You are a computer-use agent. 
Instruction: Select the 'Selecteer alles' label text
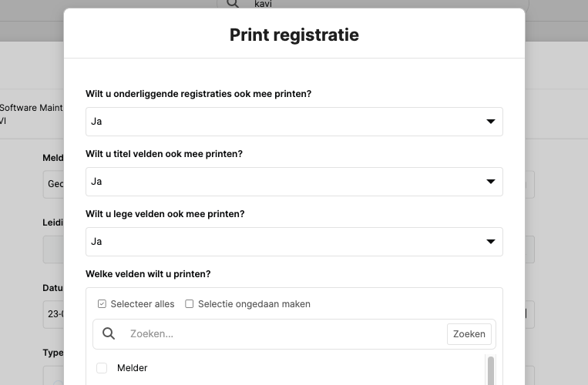[x=143, y=304]
